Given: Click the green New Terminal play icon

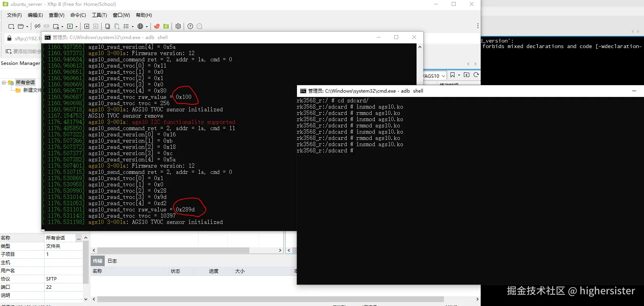Looking at the screenshot, I should tap(70, 26).
